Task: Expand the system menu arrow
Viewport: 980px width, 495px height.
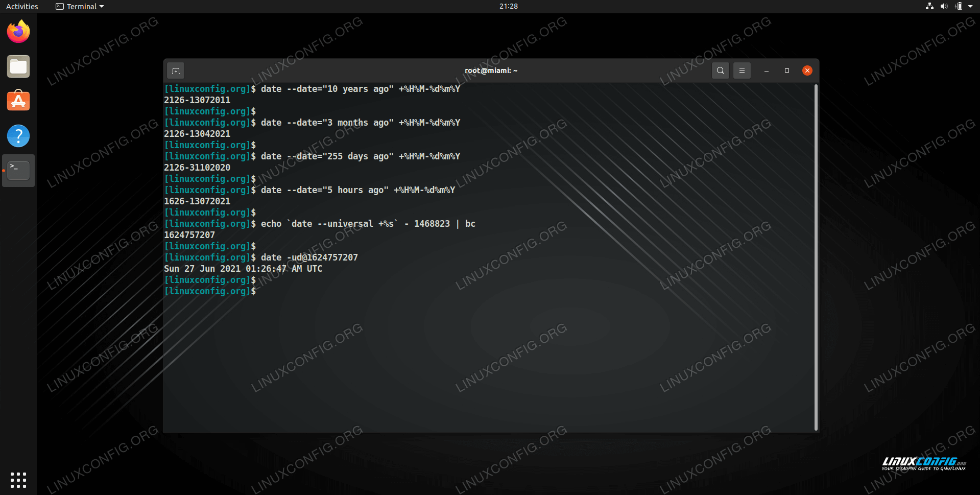Action: point(970,6)
